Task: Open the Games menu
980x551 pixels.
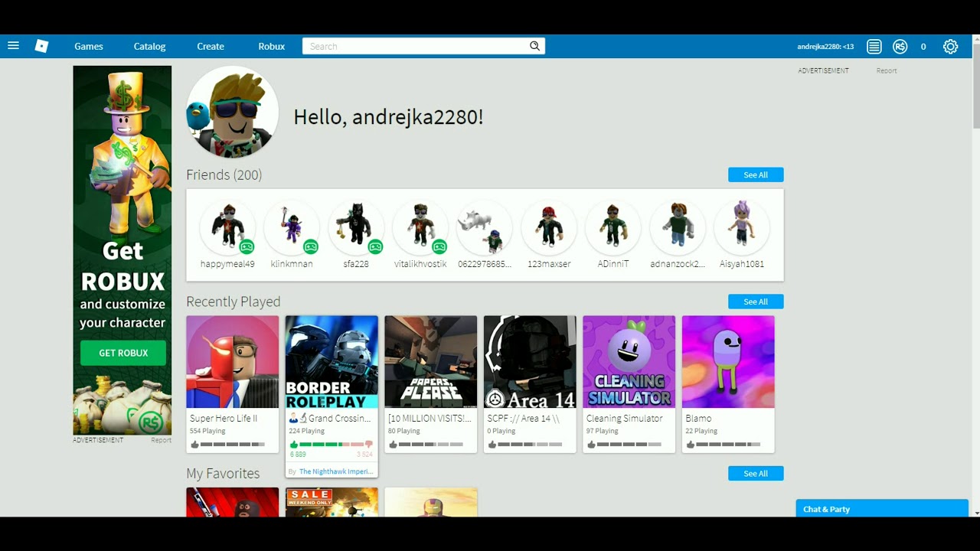Action: click(89, 46)
